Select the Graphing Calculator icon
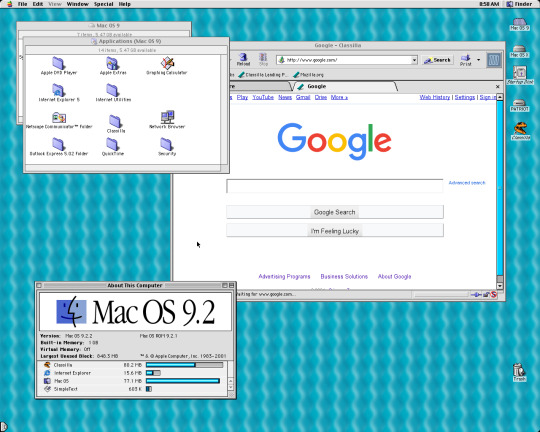 coord(167,63)
